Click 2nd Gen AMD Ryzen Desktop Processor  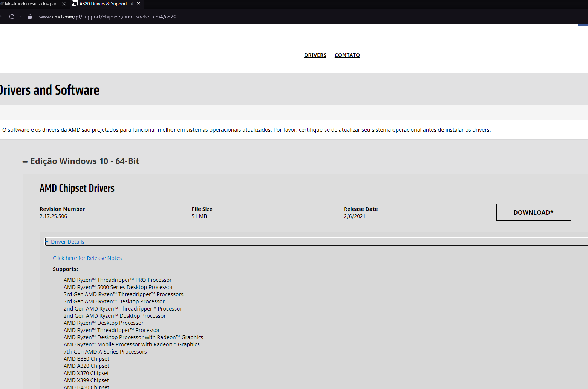(115, 316)
